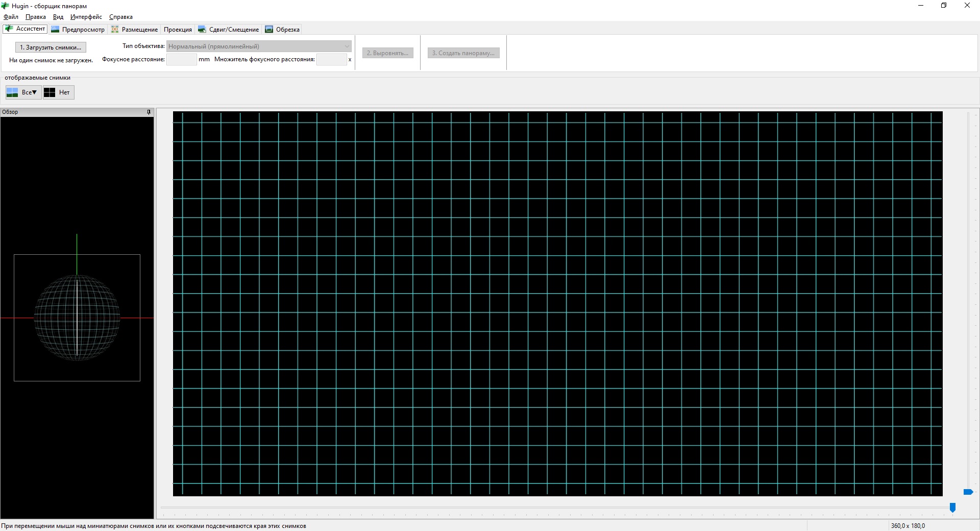Click the horizontal field of view slider handle
The height and width of the screenshot is (531, 980).
952,507
